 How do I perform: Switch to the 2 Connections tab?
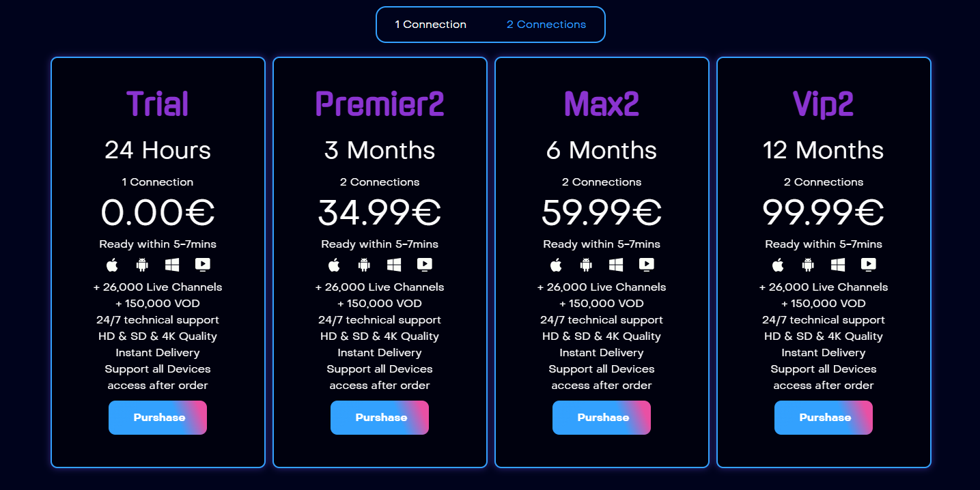[x=546, y=25]
